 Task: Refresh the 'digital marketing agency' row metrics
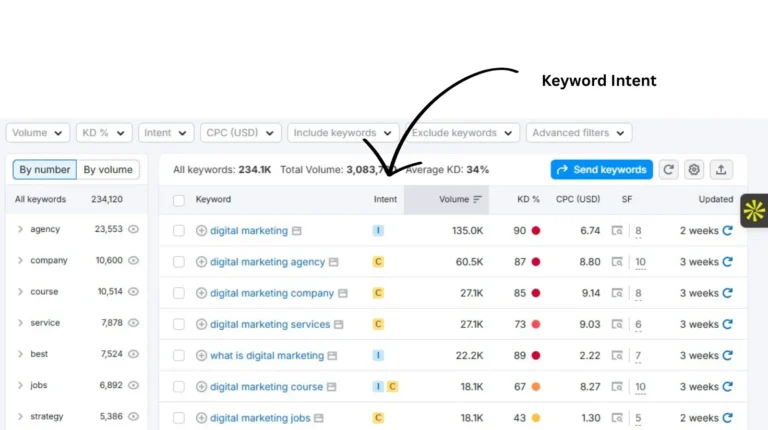click(x=727, y=262)
